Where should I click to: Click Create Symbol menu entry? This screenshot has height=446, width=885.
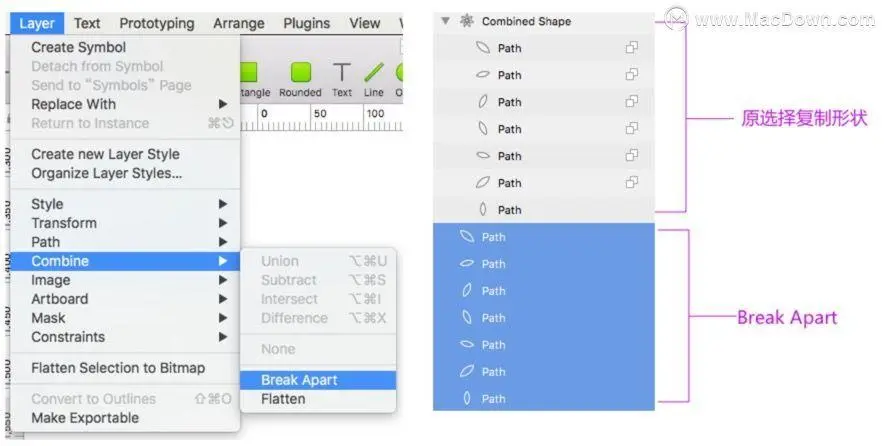coord(79,47)
